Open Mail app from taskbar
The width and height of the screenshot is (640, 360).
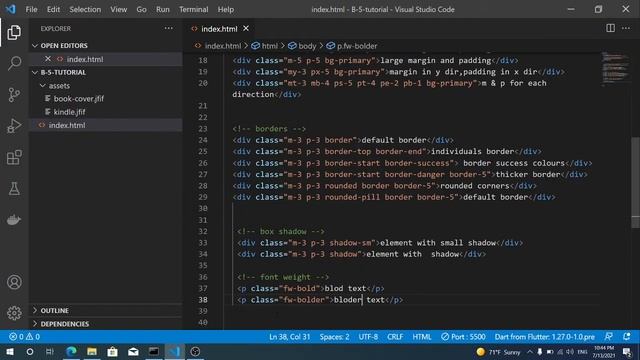tap(133, 351)
